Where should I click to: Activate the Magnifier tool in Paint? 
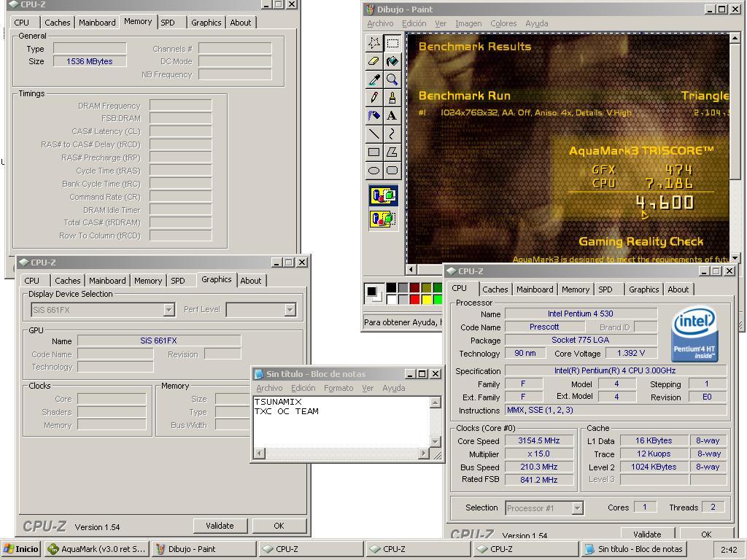(x=392, y=79)
